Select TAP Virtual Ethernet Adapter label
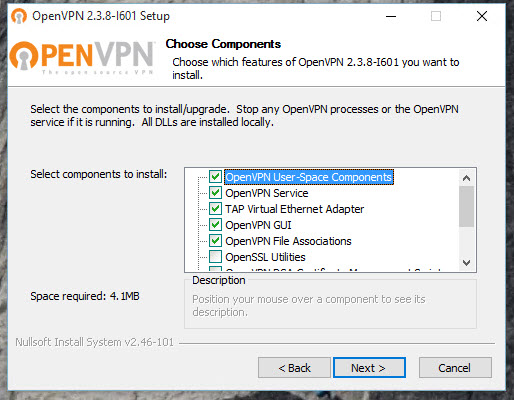The image size is (514, 400). 295,209
